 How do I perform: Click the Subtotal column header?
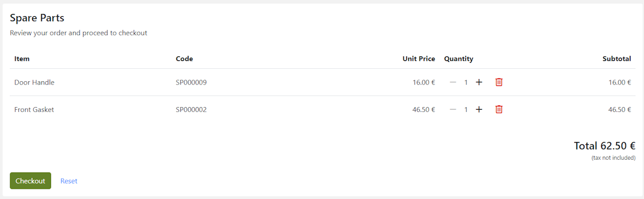[617, 59]
